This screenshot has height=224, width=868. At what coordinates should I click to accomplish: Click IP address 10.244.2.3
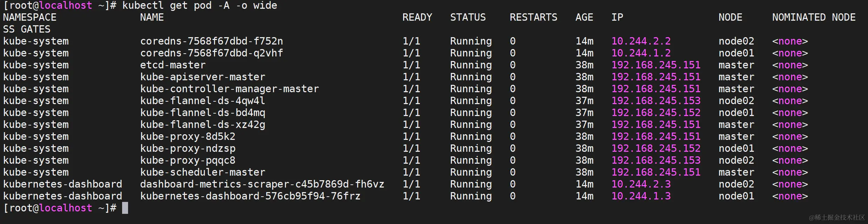pyautogui.click(x=641, y=184)
